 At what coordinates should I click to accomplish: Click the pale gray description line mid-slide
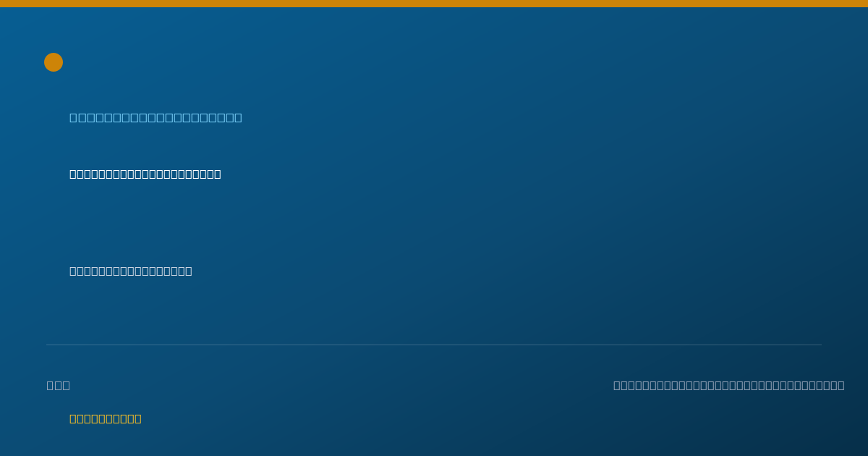click(x=131, y=271)
